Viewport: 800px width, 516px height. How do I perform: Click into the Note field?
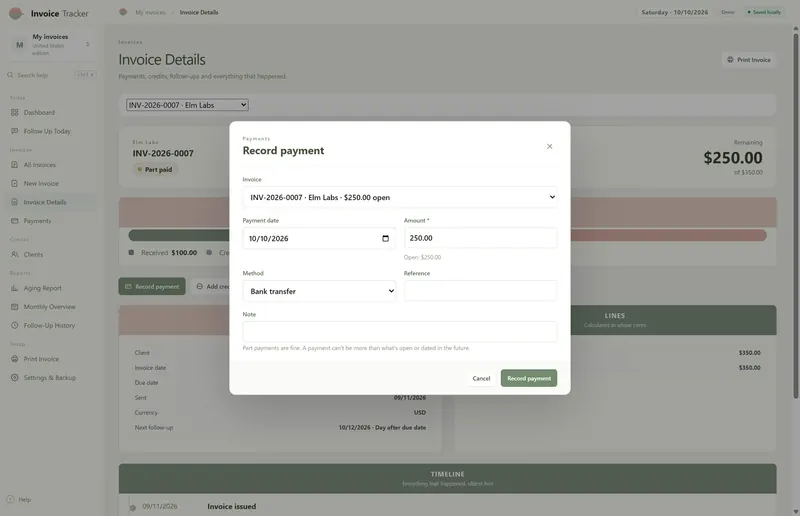(399, 332)
